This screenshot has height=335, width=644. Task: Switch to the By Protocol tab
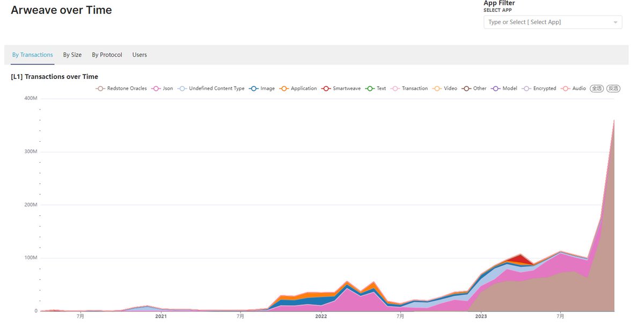pyautogui.click(x=107, y=55)
